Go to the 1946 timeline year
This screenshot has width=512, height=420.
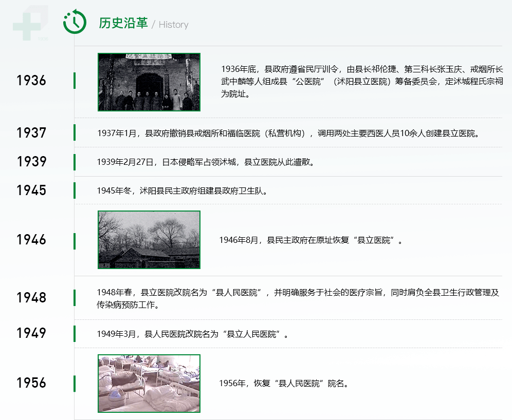coord(31,240)
